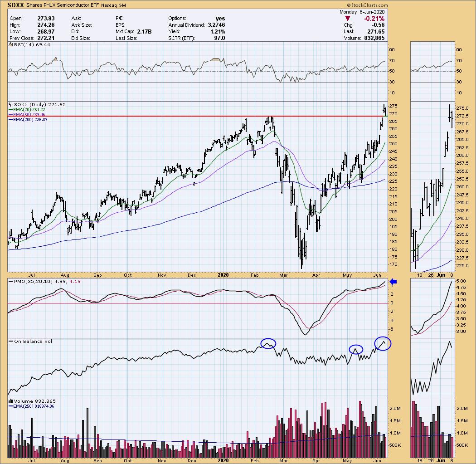Click the High value 274.26
Viewport: 476px width, 464px height.
(x=46, y=25)
